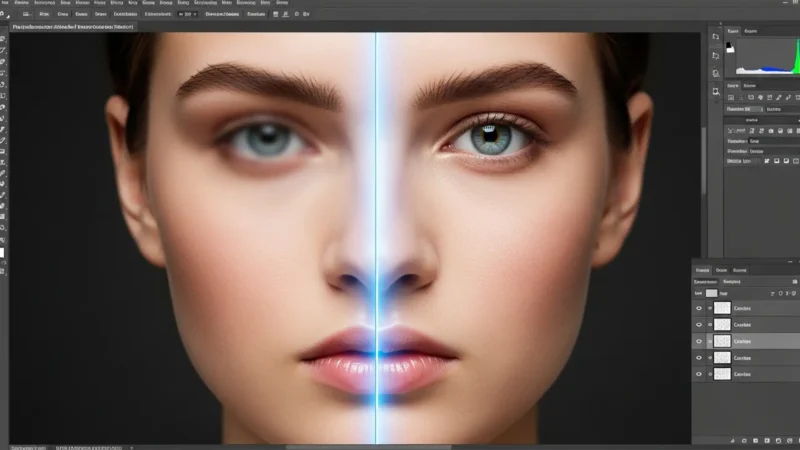This screenshot has height=450, width=800.
Task: Click the leftmost icon in the Layers panel footer
Action: 733,440
